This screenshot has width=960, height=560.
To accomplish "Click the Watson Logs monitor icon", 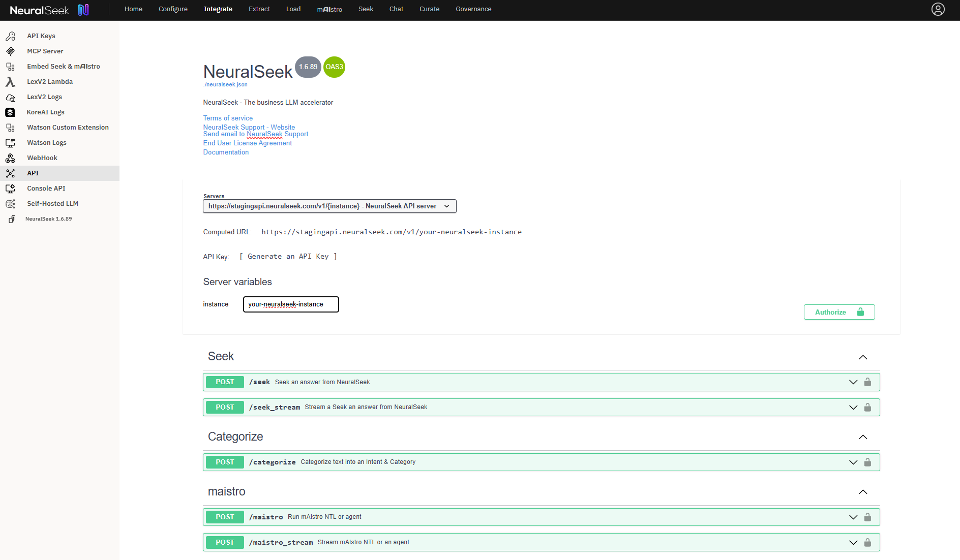I will click(10, 143).
